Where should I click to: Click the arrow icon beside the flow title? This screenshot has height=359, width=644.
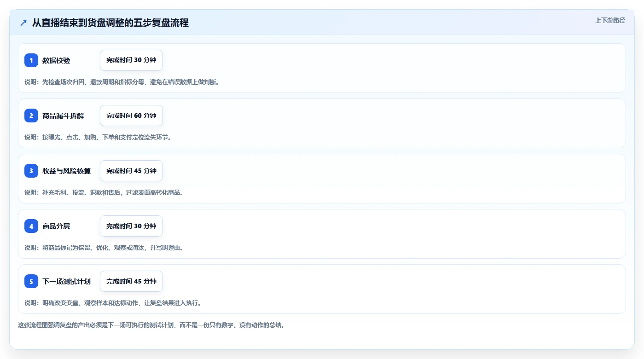click(x=23, y=23)
